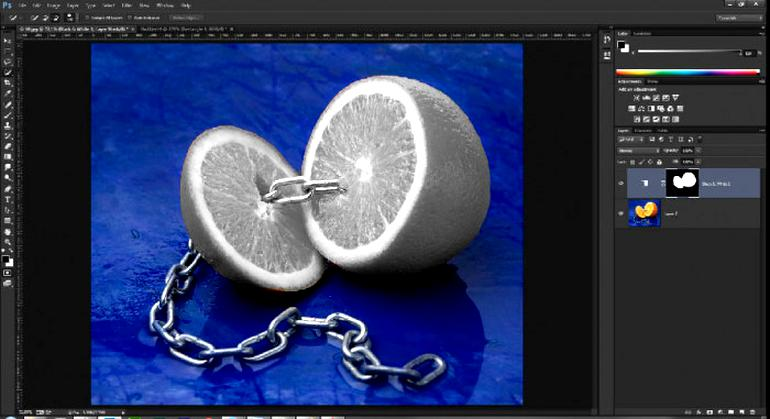Open the layer blend mode dropdown
The height and width of the screenshot is (419, 770).
tap(638, 151)
